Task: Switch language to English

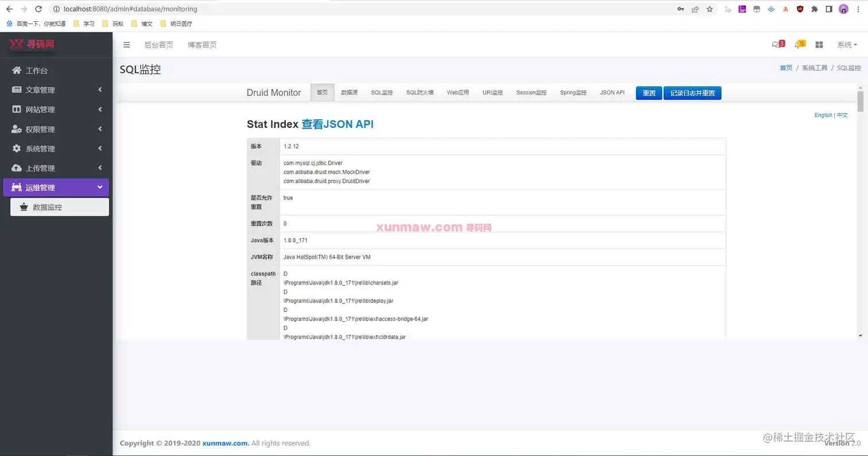Action: (823, 115)
